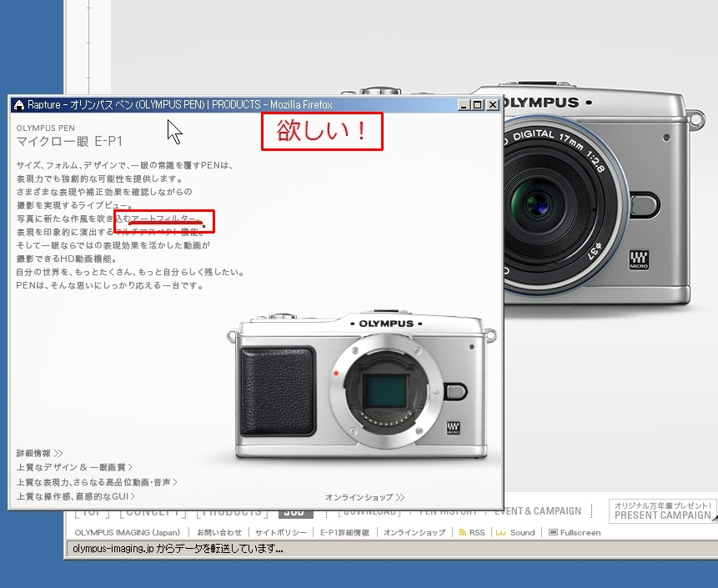Open the E-P1詳細情報 footer link
Viewport: 718px width, 588px height.
(344, 533)
